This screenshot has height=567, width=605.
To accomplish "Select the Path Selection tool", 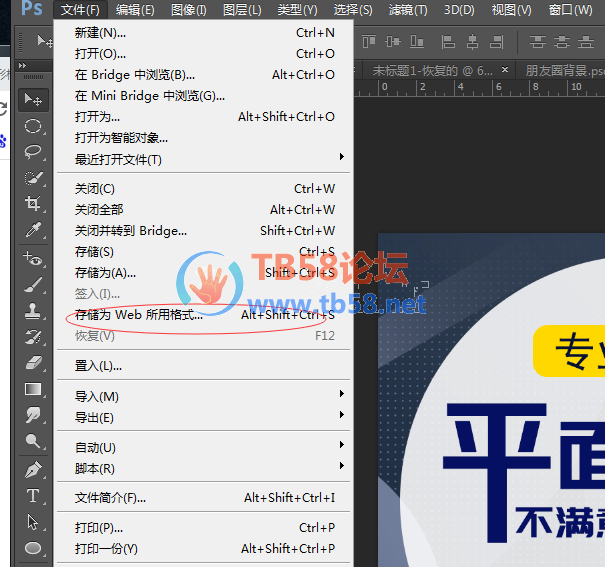I will pos(33,522).
